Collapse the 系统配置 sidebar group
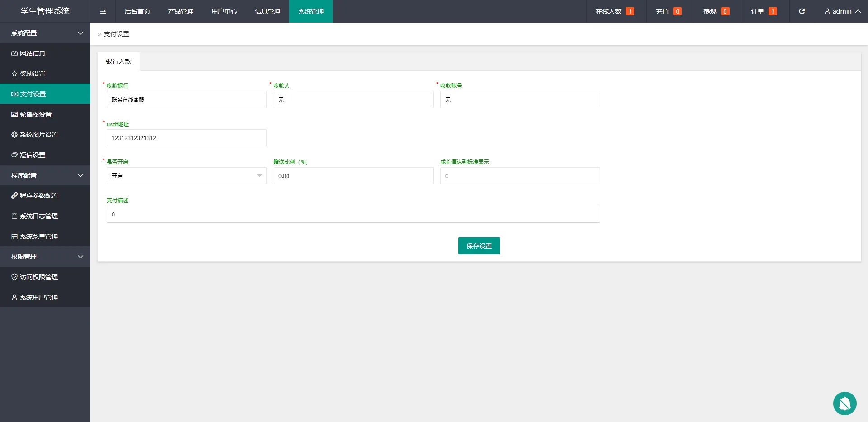The width and height of the screenshot is (868, 422). point(45,33)
